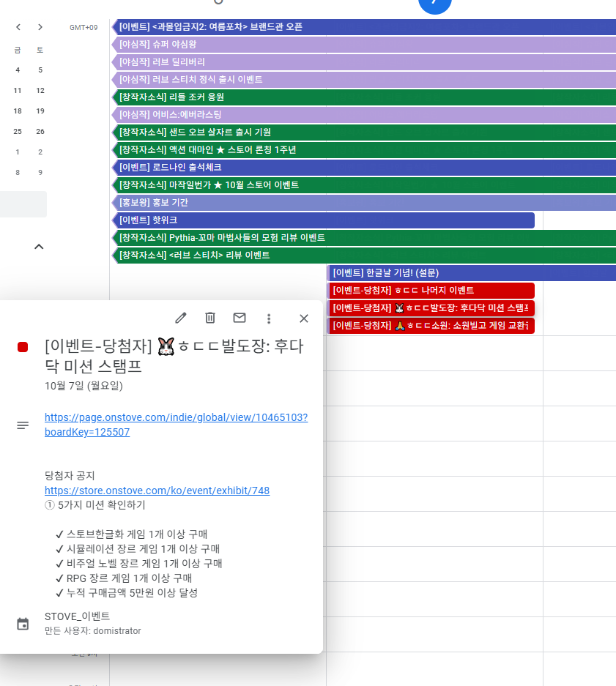Open the [이벤트] 한글날 기념! (설문) event

472,273
